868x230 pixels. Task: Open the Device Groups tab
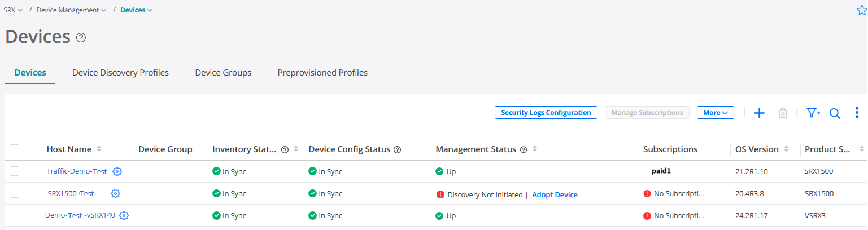[223, 73]
